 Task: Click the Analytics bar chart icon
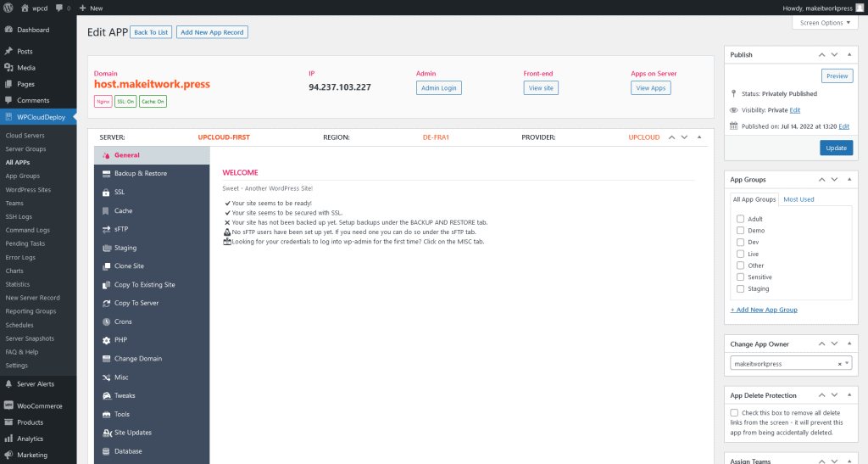(x=8, y=439)
